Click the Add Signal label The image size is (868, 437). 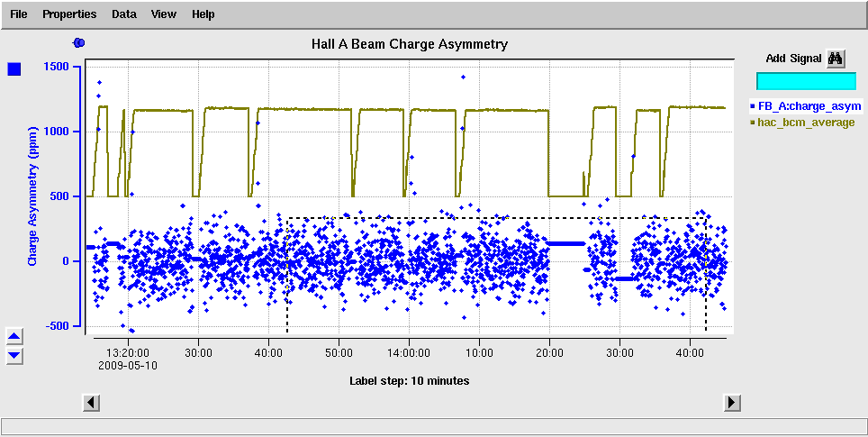click(794, 59)
